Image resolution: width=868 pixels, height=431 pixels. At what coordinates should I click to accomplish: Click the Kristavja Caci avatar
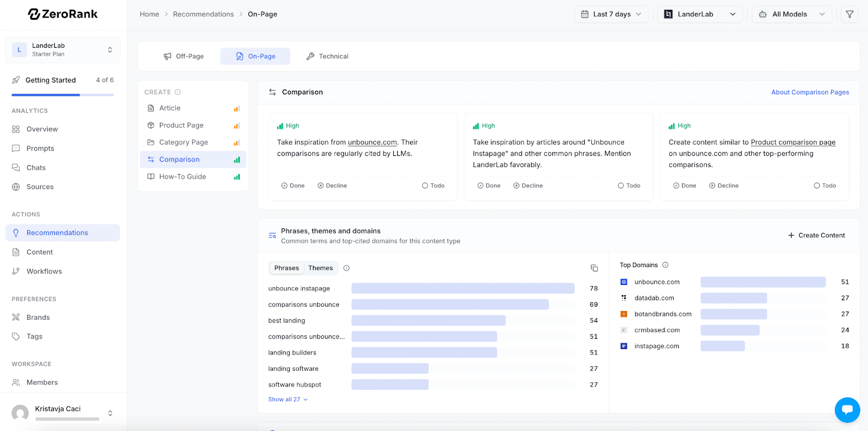point(20,413)
